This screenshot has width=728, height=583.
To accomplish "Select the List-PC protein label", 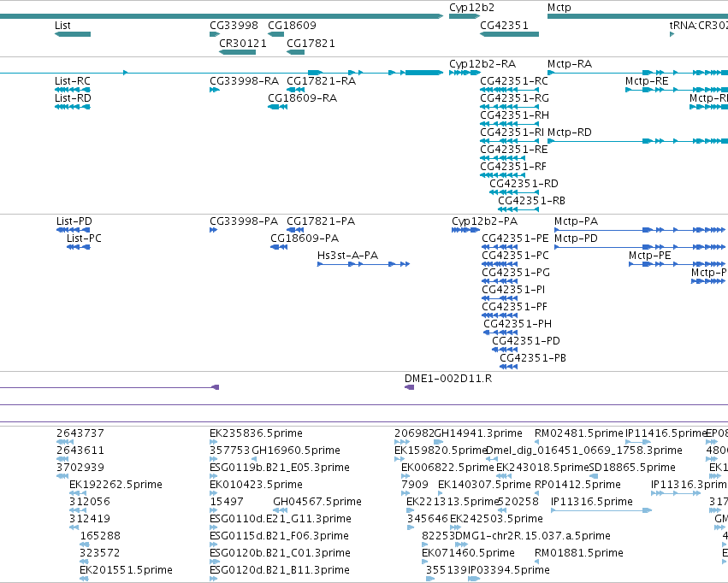I will [84, 238].
